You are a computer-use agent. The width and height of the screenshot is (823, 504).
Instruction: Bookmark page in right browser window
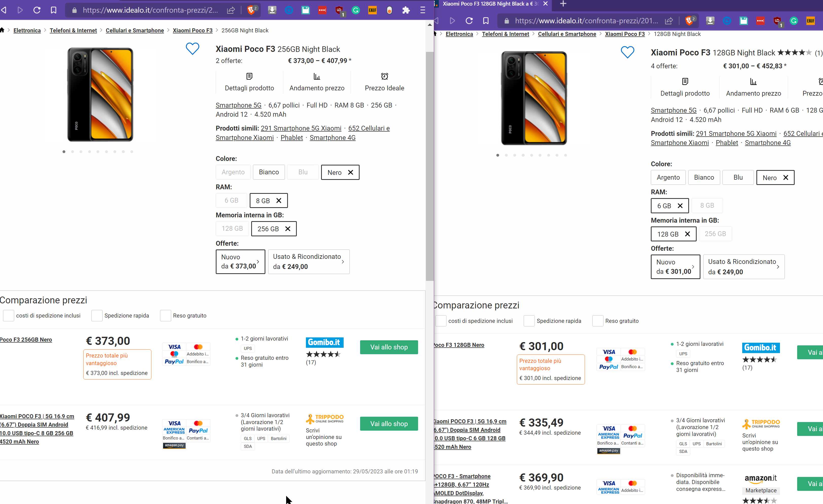tap(486, 21)
